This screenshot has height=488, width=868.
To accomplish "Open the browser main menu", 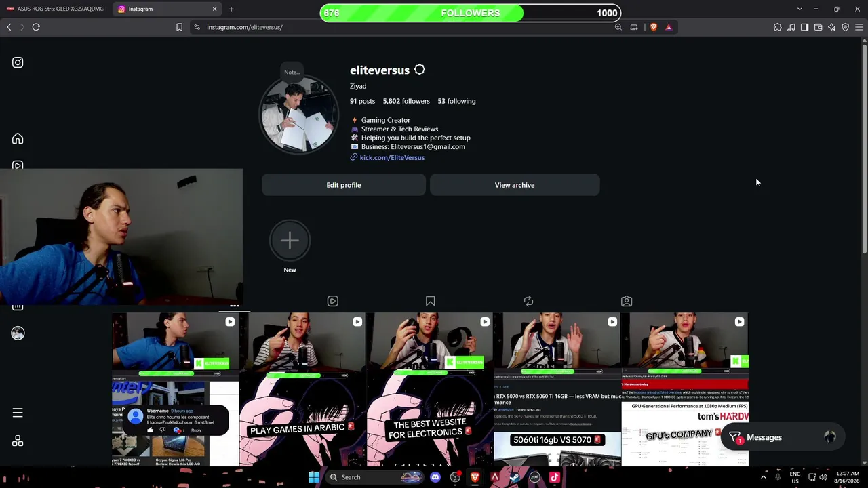I will [859, 27].
